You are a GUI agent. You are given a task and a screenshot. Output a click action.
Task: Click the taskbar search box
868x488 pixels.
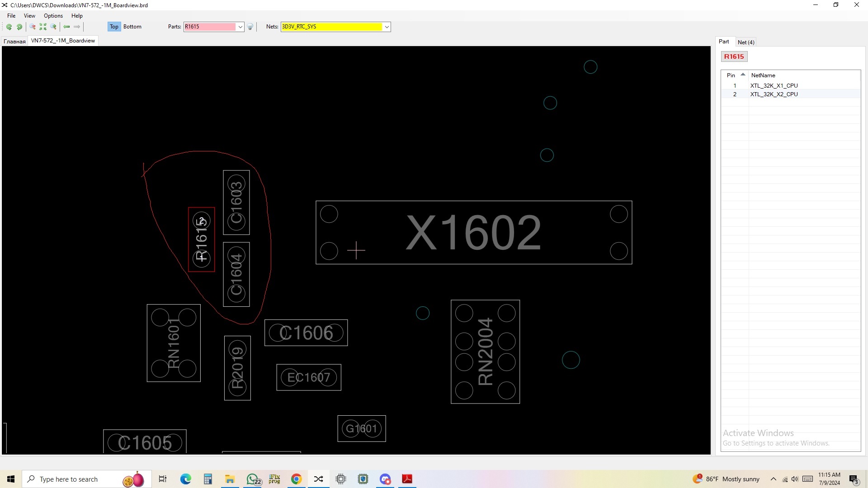(x=86, y=479)
